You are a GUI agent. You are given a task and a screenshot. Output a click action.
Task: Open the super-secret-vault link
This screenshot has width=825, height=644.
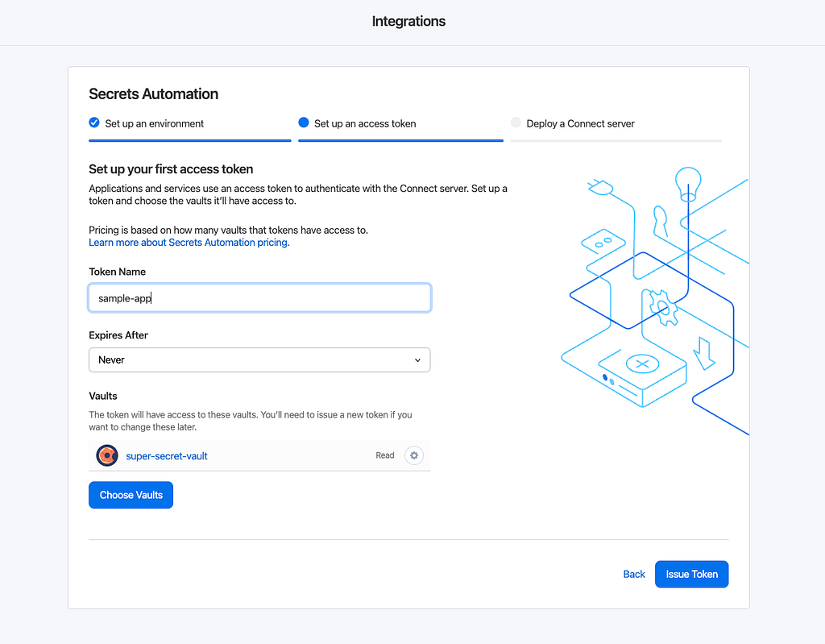tap(167, 455)
